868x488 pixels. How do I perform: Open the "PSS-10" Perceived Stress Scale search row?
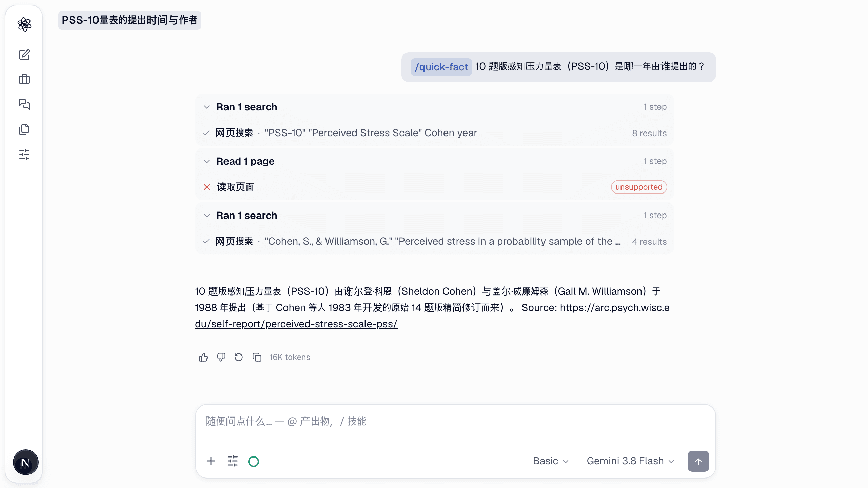click(435, 133)
